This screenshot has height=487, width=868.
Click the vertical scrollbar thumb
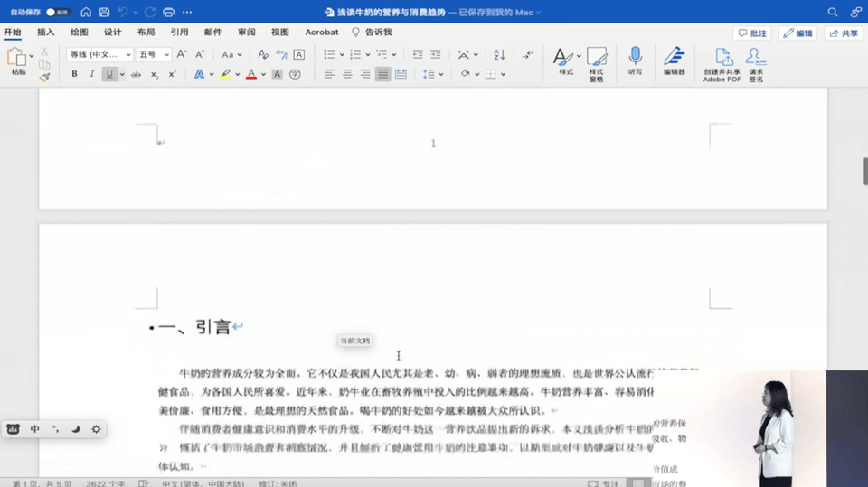pyautogui.click(x=864, y=172)
